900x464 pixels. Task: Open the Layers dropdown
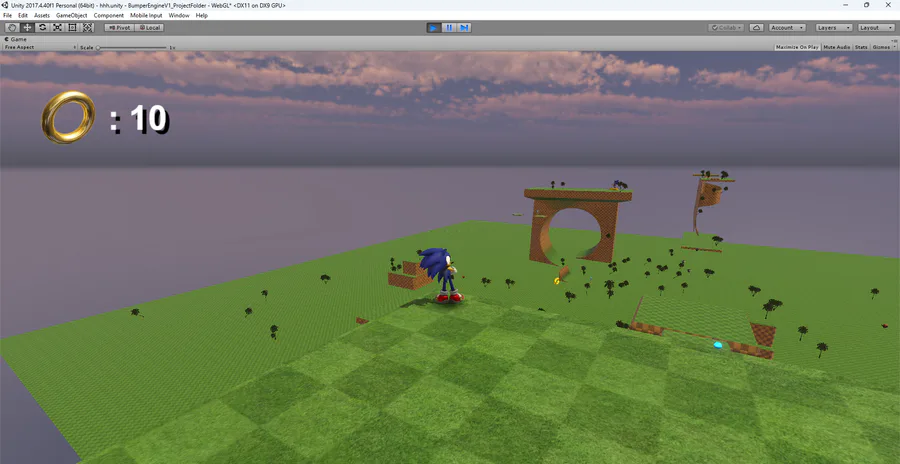(833, 28)
